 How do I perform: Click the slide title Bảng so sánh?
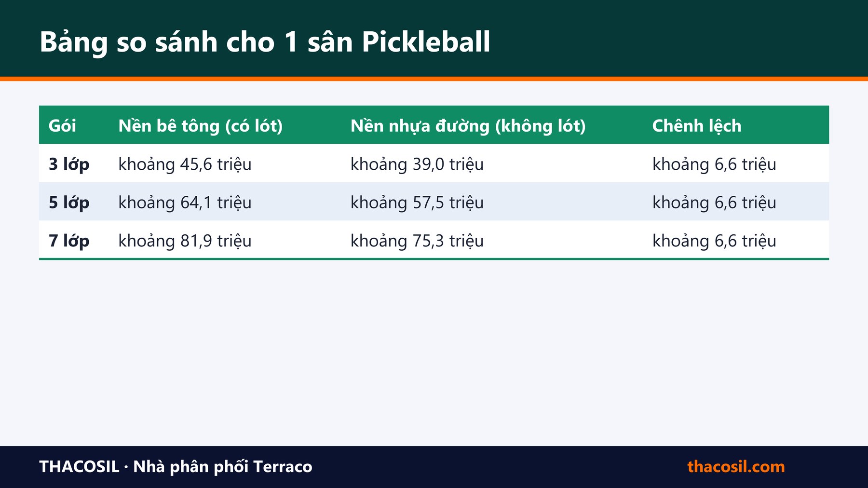264,42
